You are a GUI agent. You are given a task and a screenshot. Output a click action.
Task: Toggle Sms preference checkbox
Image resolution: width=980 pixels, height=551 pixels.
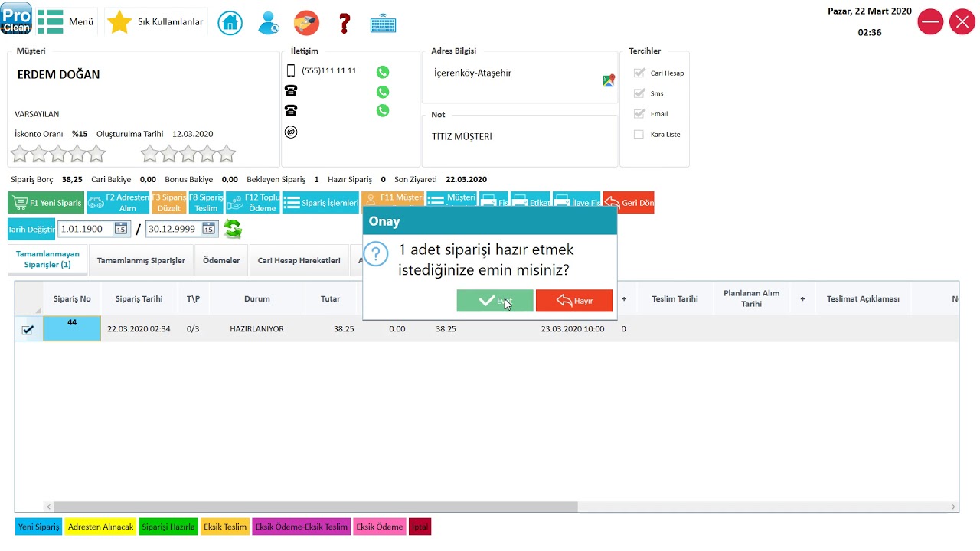(x=639, y=93)
